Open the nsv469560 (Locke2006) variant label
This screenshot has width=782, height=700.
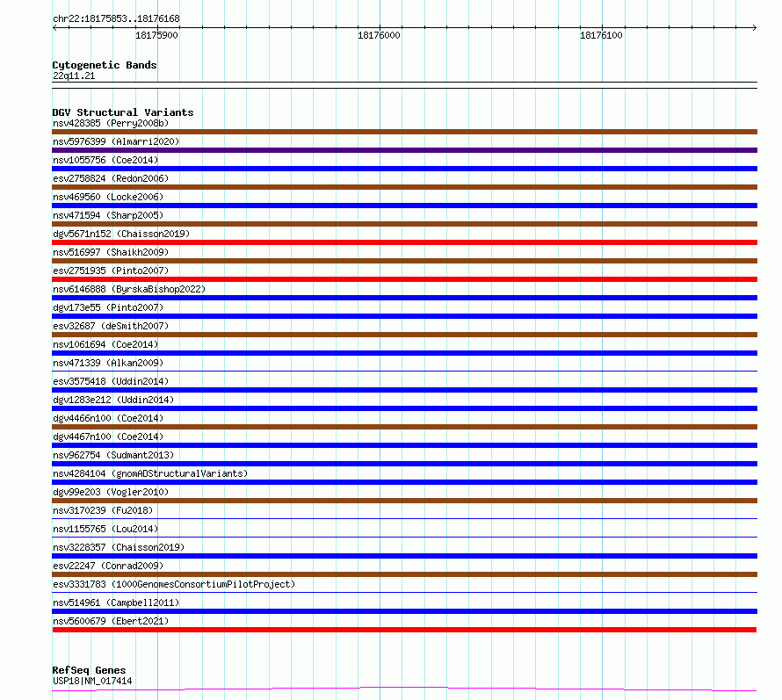(108, 197)
